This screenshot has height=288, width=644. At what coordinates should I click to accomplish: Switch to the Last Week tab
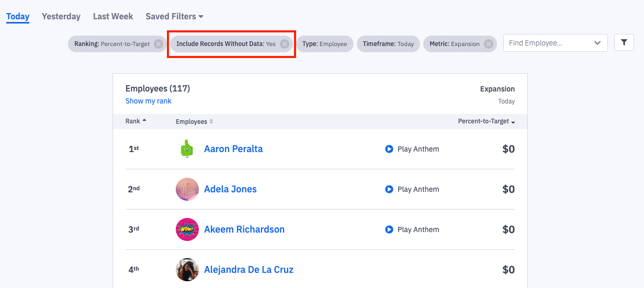pos(113,16)
